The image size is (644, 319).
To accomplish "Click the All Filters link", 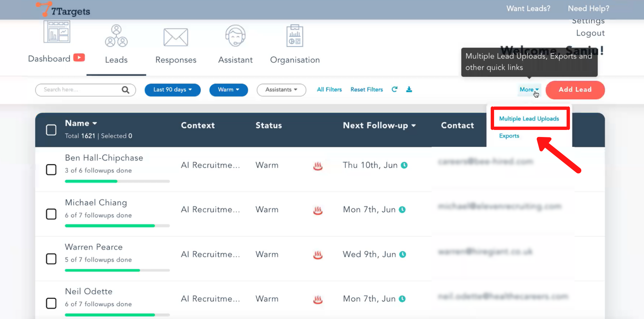I will point(329,90).
